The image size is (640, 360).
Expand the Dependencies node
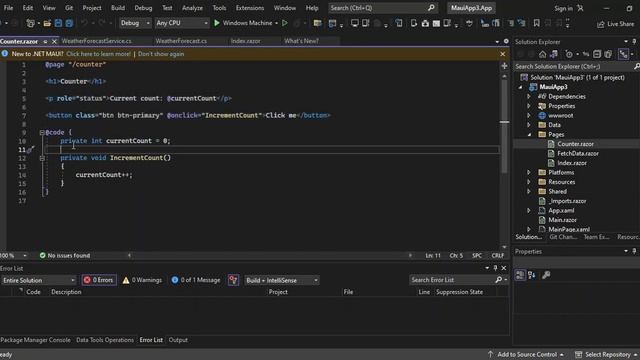529,97
